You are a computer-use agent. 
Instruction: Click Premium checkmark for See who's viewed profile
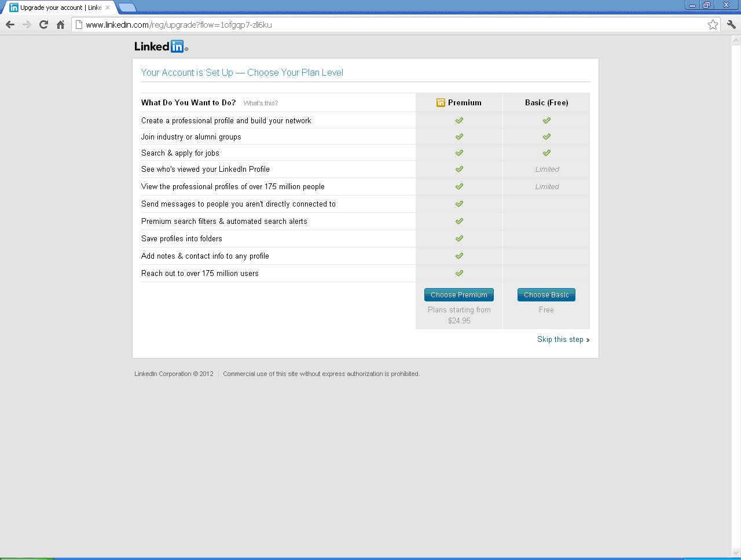click(459, 169)
